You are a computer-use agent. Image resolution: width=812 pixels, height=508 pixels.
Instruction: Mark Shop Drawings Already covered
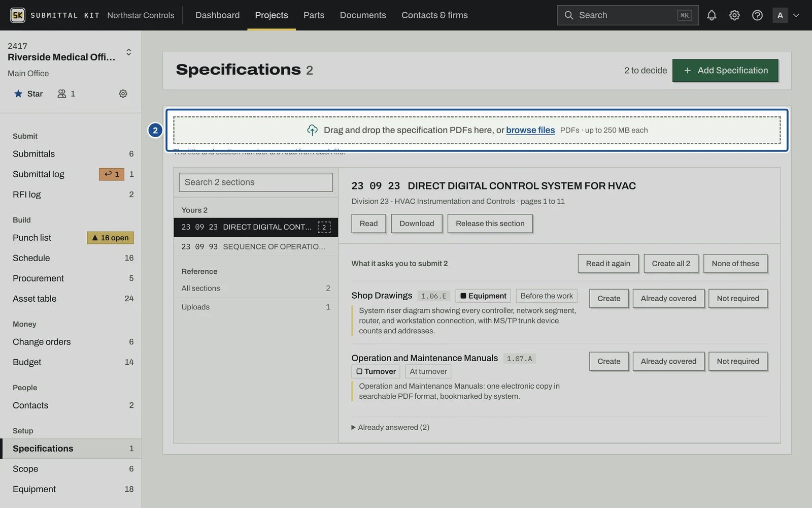[668, 299]
